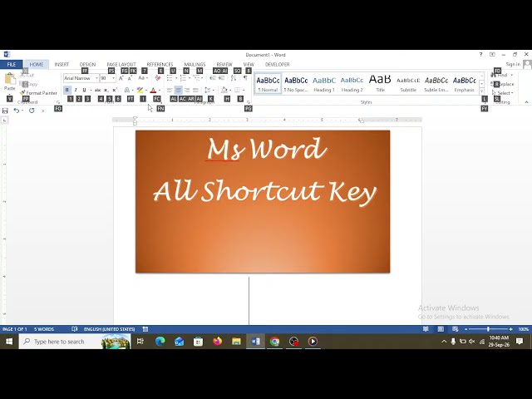The width and height of the screenshot is (532, 399).
Task: Click the Shrink Font icon
Action: point(130,78)
